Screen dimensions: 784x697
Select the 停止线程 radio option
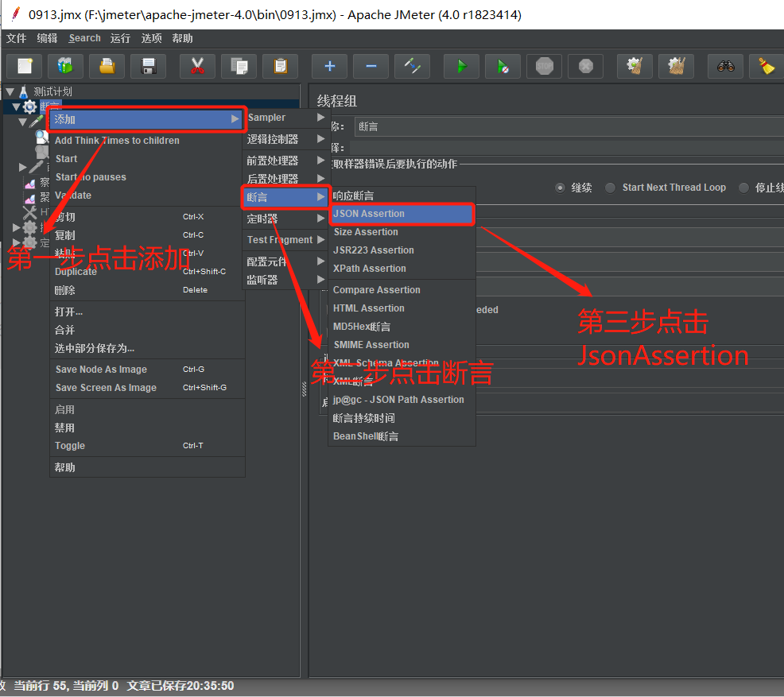pos(744,188)
